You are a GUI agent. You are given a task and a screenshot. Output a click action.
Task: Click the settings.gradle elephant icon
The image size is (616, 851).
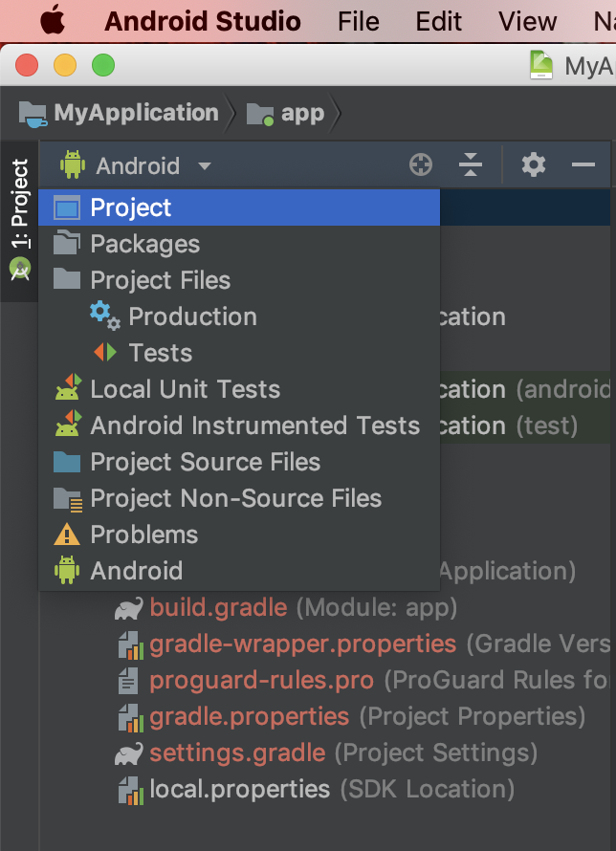coord(128,753)
